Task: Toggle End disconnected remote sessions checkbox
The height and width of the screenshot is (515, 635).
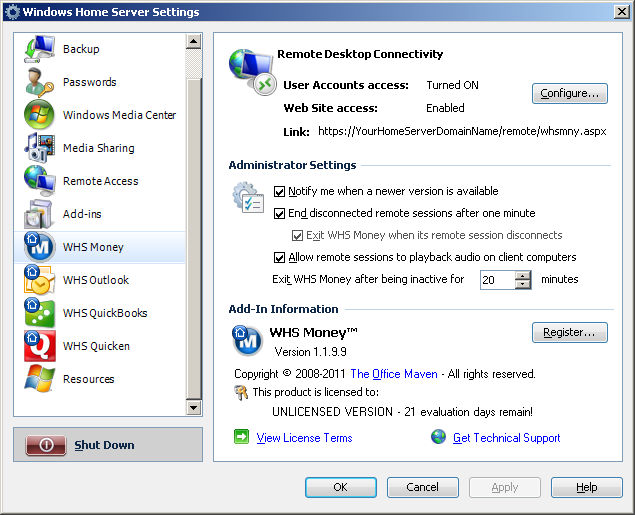Action: click(x=279, y=213)
